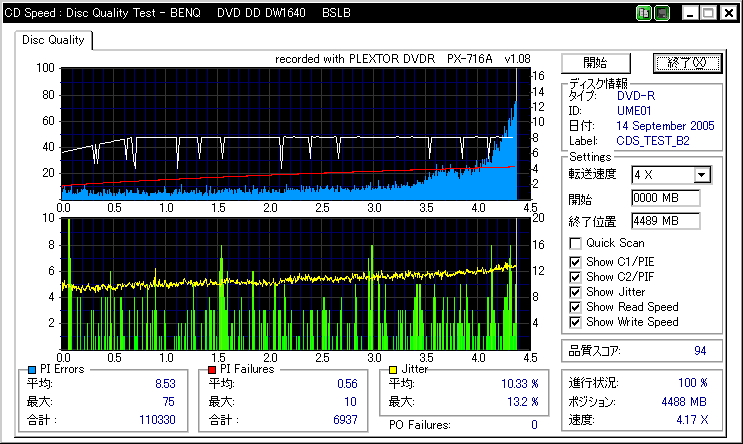Click the blue PI Errors legend swatch
The height and width of the screenshot is (444, 743).
[x=32, y=370]
